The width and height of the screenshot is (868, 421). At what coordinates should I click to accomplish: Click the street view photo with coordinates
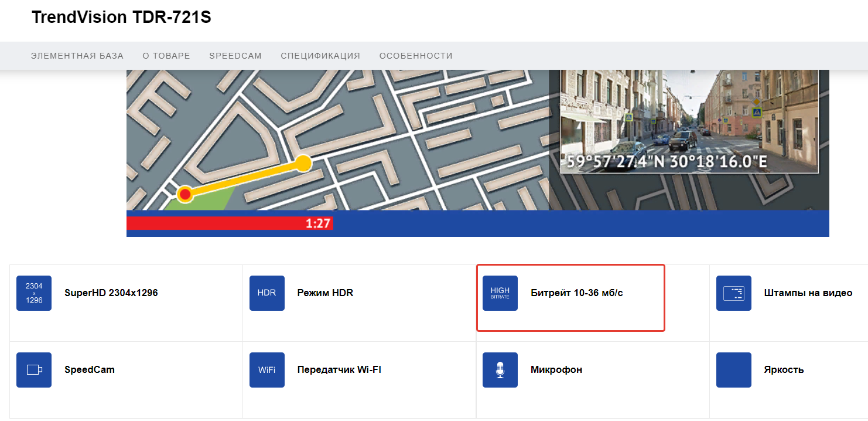[x=689, y=121]
